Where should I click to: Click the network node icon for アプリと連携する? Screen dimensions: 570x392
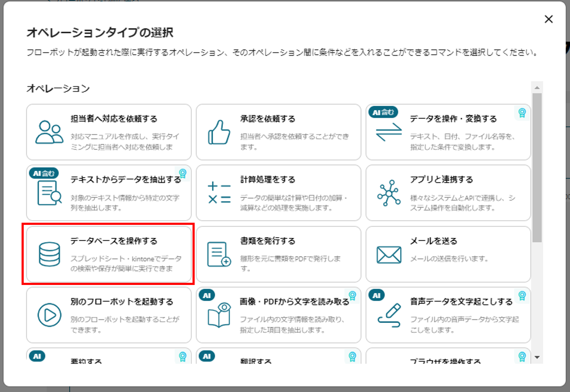point(389,193)
